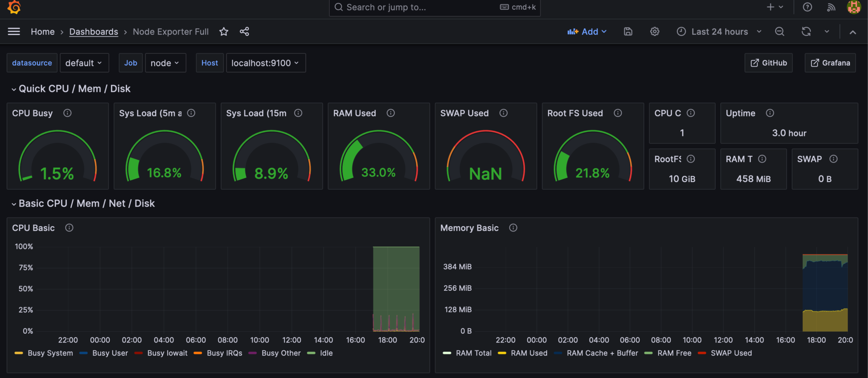Refresh the dashboard with refresh icon
The height and width of the screenshot is (378, 868).
(x=806, y=32)
